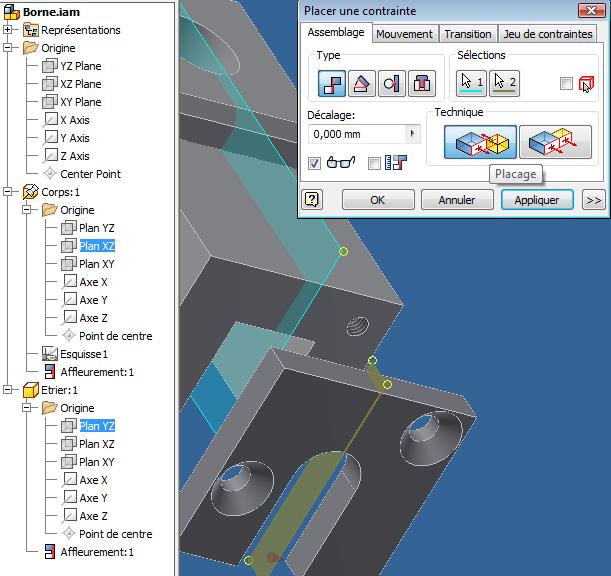Screen dimensions: 611x576
Task: Select the Angle constraint type icon
Action: click(x=364, y=84)
